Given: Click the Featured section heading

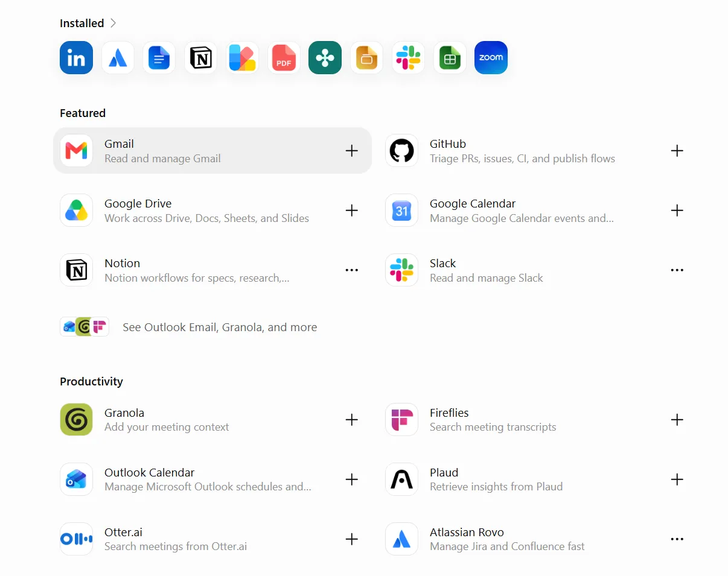Looking at the screenshot, I should pyautogui.click(x=83, y=113).
